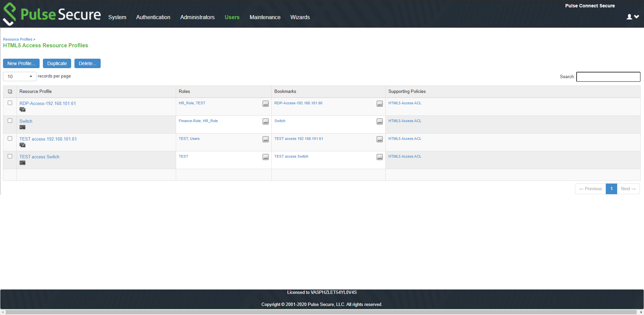Click the Pulse Secure logo

click(x=52, y=14)
